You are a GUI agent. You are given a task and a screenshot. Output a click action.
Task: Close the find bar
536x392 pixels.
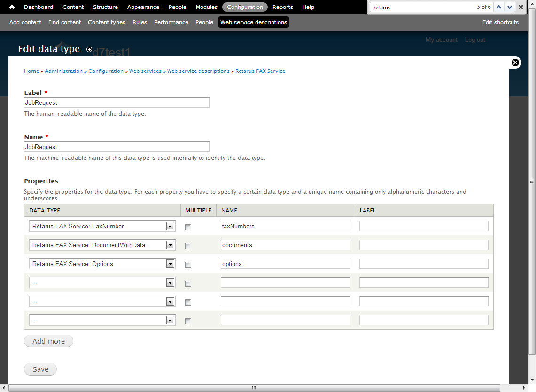pyautogui.click(x=521, y=7)
